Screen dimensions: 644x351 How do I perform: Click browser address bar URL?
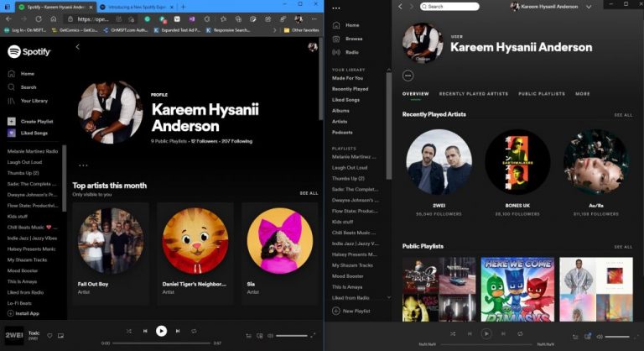tap(93, 19)
